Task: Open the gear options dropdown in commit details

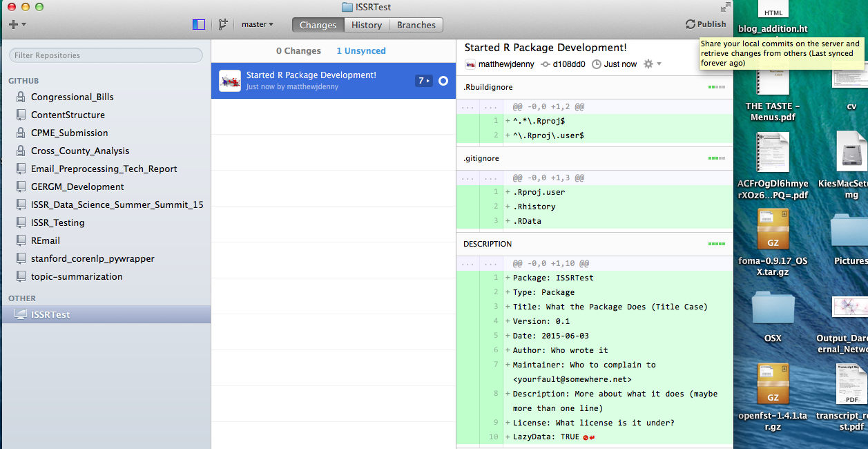Action: tap(652, 64)
